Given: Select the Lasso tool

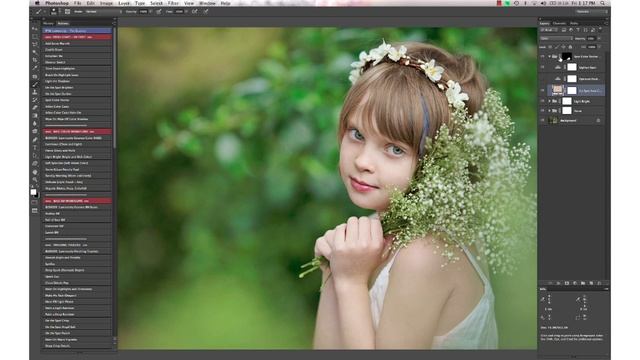Looking at the screenshot, I should click(x=35, y=44).
